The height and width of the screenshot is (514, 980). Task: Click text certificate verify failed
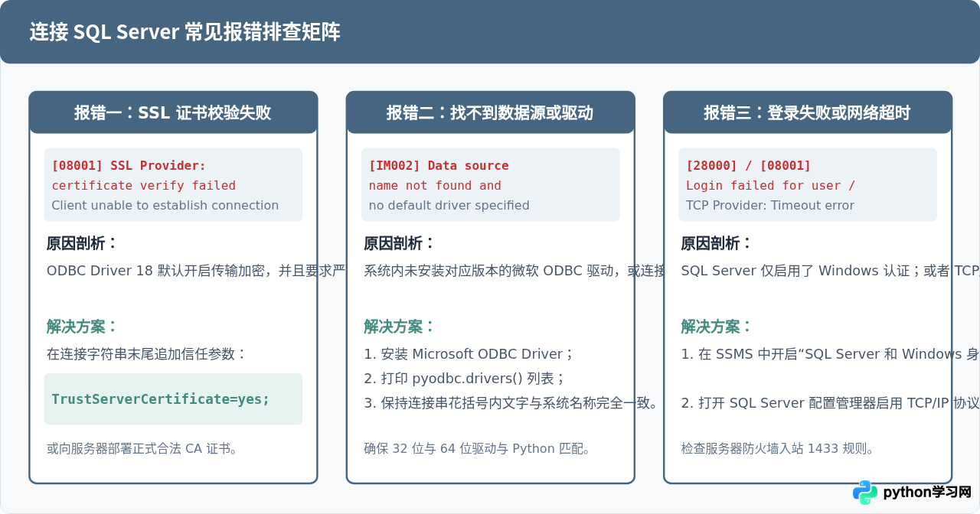[144, 185]
